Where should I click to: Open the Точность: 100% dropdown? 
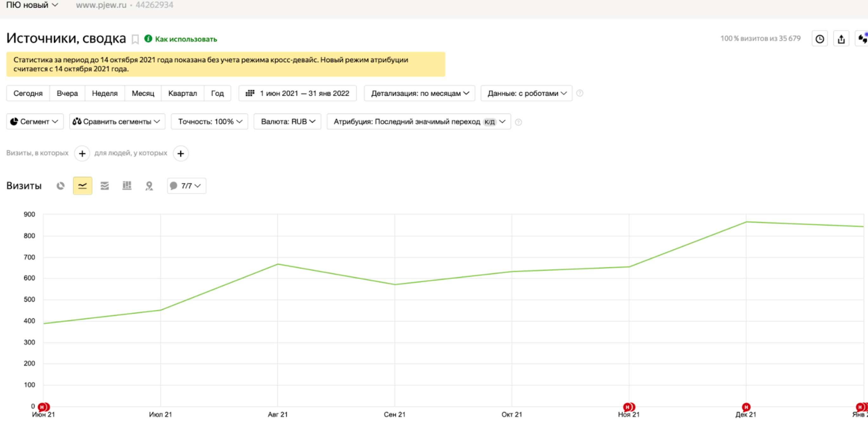(210, 121)
